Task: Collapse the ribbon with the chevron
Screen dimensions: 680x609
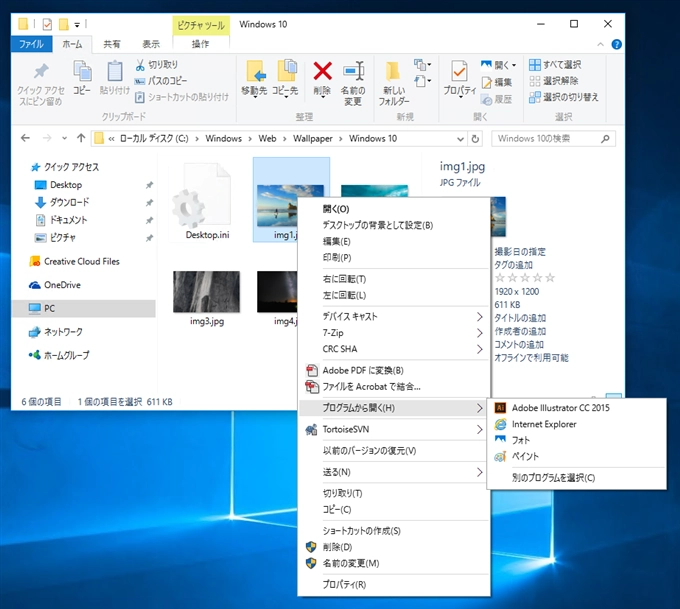Action: [601, 44]
